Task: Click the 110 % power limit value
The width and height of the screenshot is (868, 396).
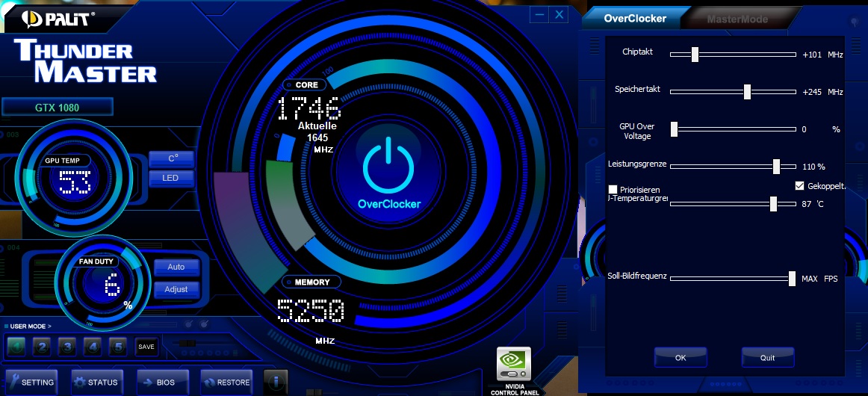Action: pyautogui.click(x=813, y=166)
